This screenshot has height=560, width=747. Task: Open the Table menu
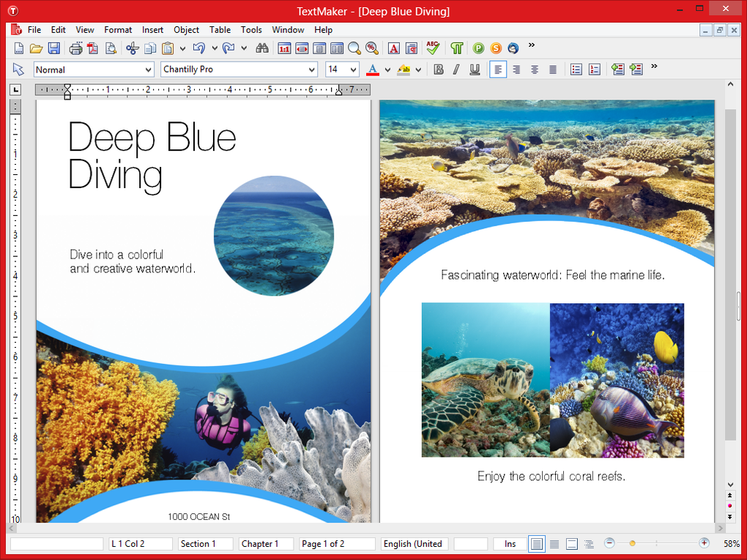click(x=220, y=30)
